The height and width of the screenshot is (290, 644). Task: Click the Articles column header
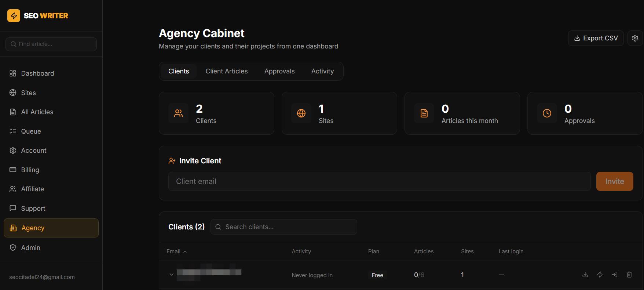tap(424, 251)
